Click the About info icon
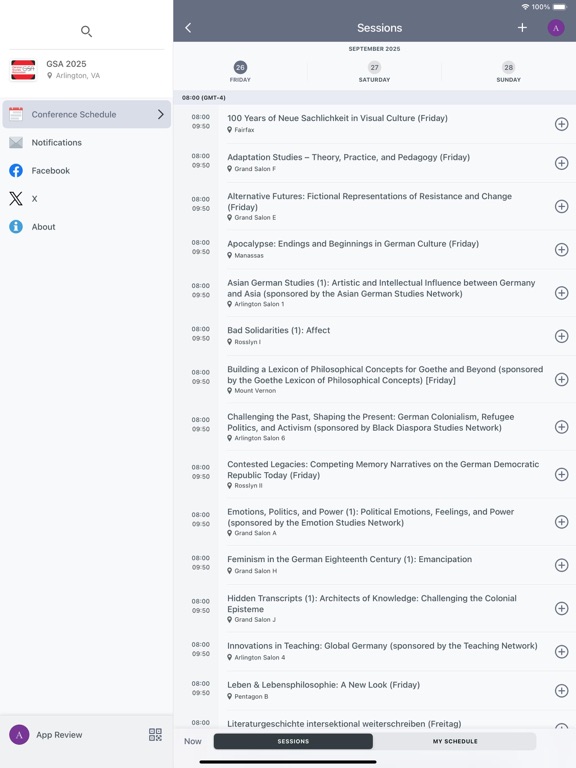 click(x=16, y=227)
